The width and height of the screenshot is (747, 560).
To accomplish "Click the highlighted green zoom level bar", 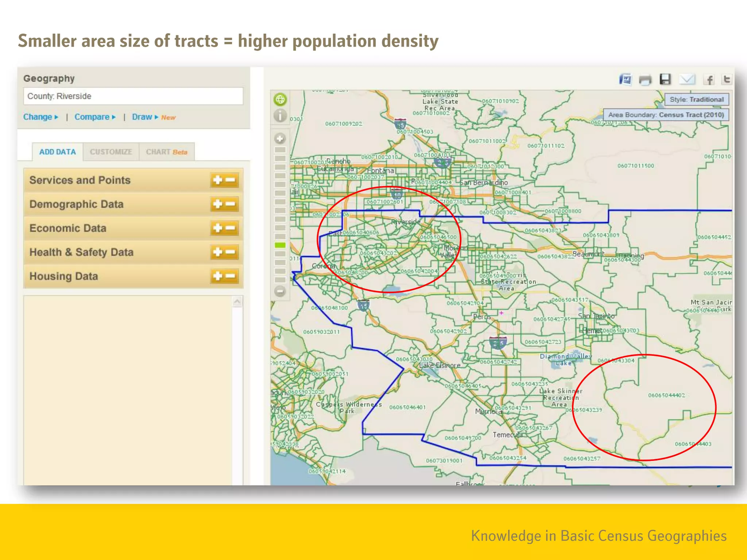I will tap(280, 245).
